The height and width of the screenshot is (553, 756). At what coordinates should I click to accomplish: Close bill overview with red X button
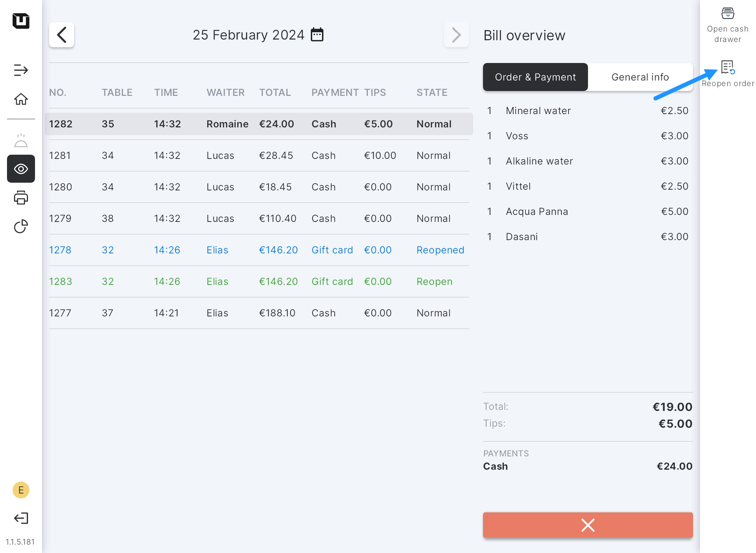(x=588, y=525)
